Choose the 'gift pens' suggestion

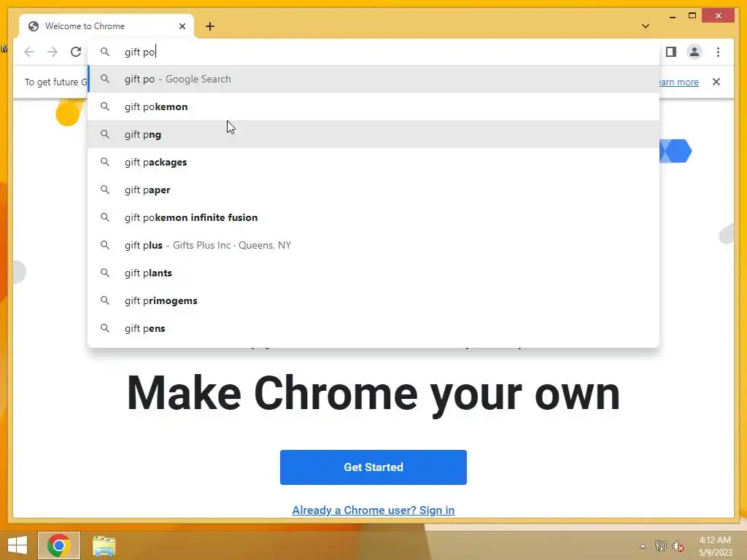pyautogui.click(x=373, y=328)
